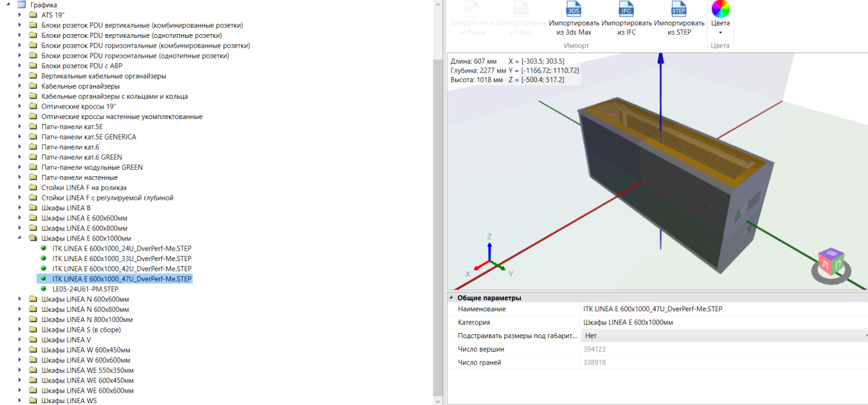Expand the Шкафы LINEA N 600x600мм folder
Screen dimensions: 868x405
(19, 299)
